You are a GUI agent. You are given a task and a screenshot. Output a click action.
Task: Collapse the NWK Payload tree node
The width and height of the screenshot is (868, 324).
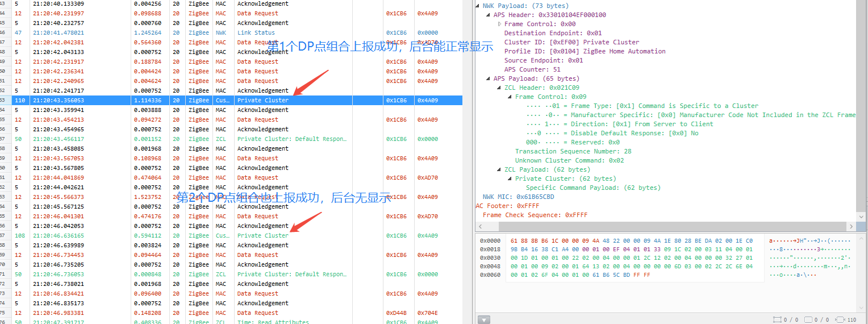tap(478, 6)
